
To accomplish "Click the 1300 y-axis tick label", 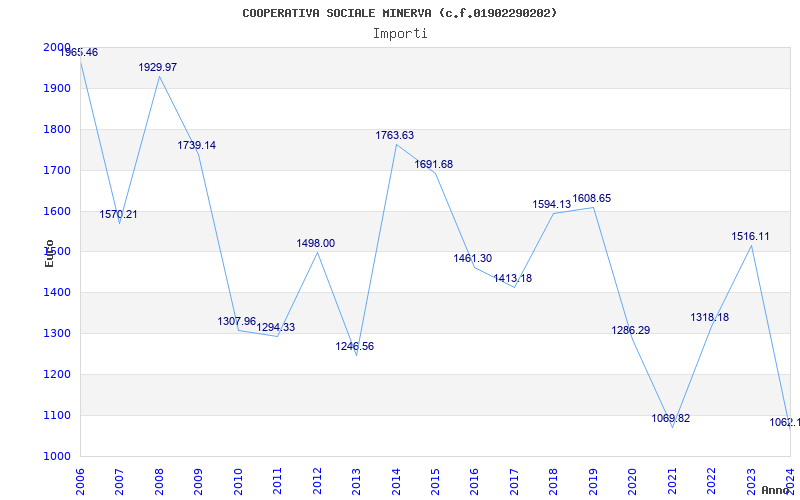I will tap(57, 333).
